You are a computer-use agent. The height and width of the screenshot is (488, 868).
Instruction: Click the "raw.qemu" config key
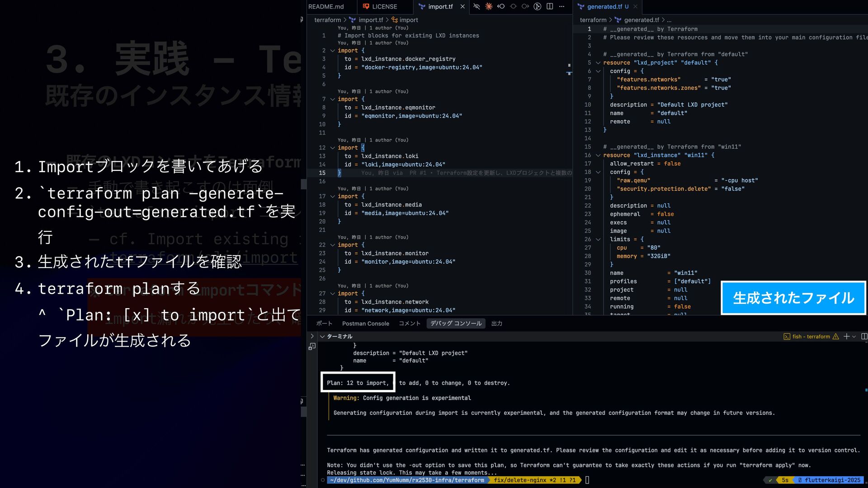point(633,180)
